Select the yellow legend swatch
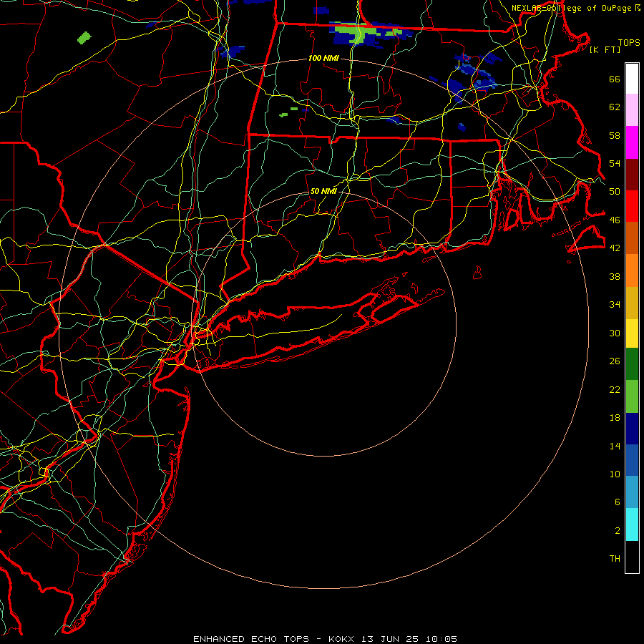Image resolution: width=644 pixels, height=644 pixels. tap(632, 333)
